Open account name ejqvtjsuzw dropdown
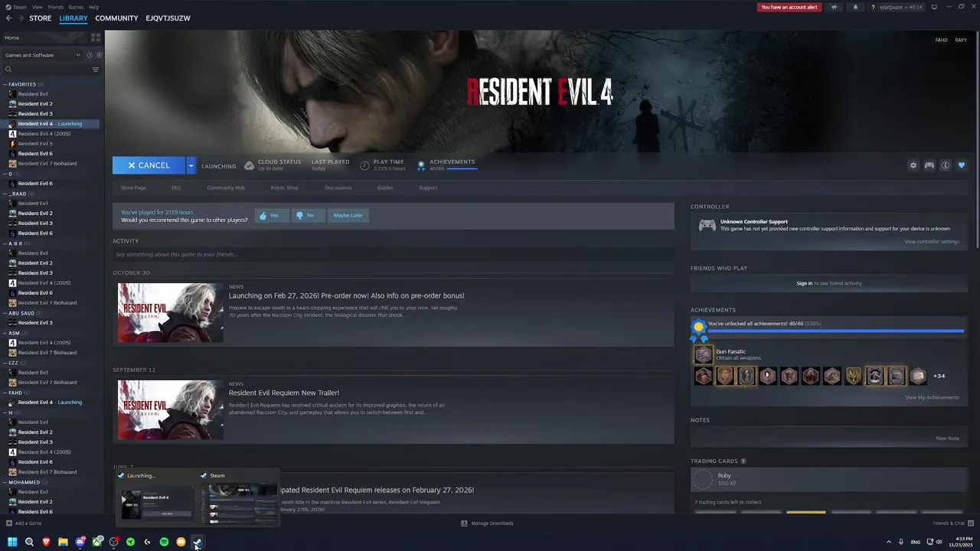 point(901,7)
